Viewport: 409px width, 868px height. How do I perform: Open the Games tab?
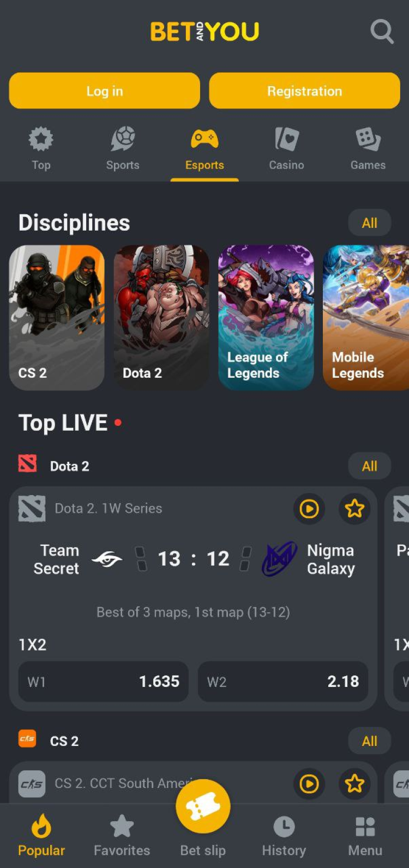(x=368, y=149)
